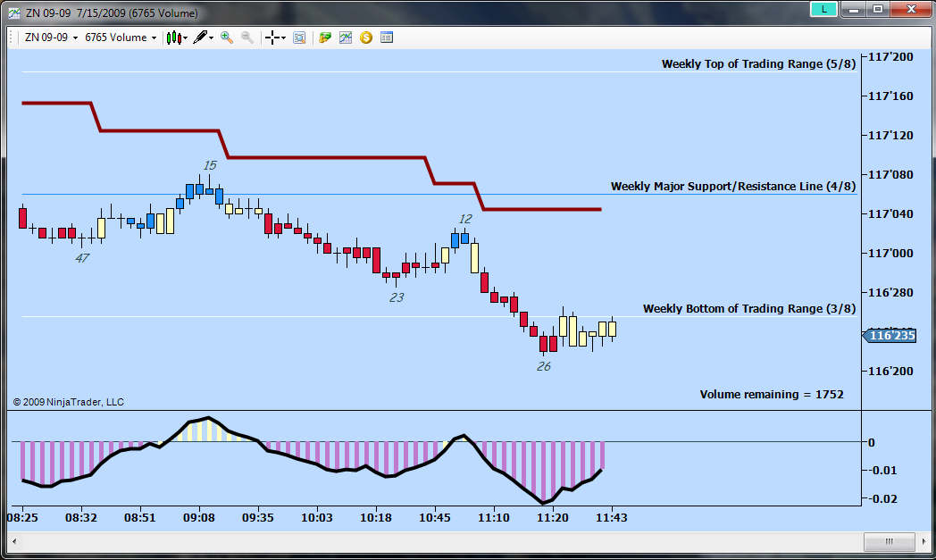The height and width of the screenshot is (560, 936).
Task: Expand the crosshair cursor dropdown arrow
Action: (x=283, y=38)
